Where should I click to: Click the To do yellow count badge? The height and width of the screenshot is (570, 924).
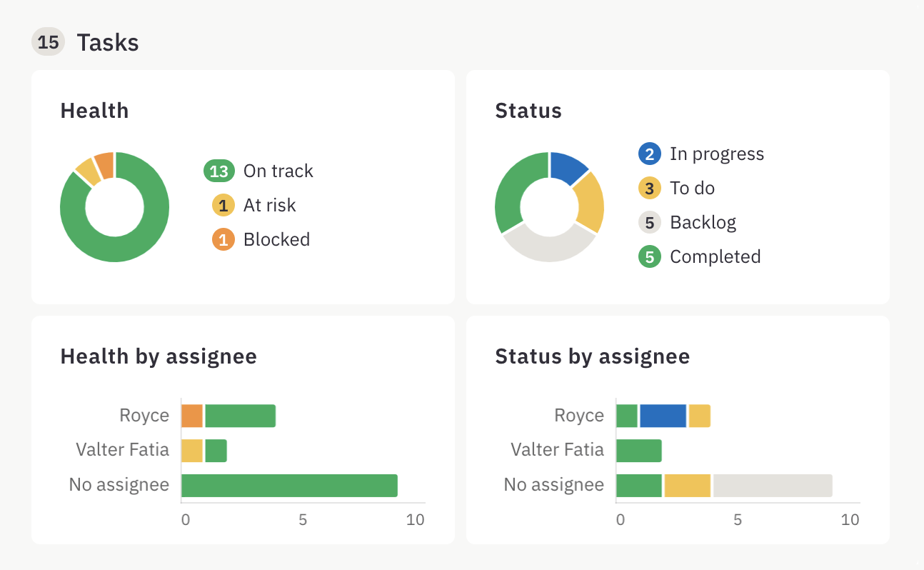pyautogui.click(x=650, y=188)
